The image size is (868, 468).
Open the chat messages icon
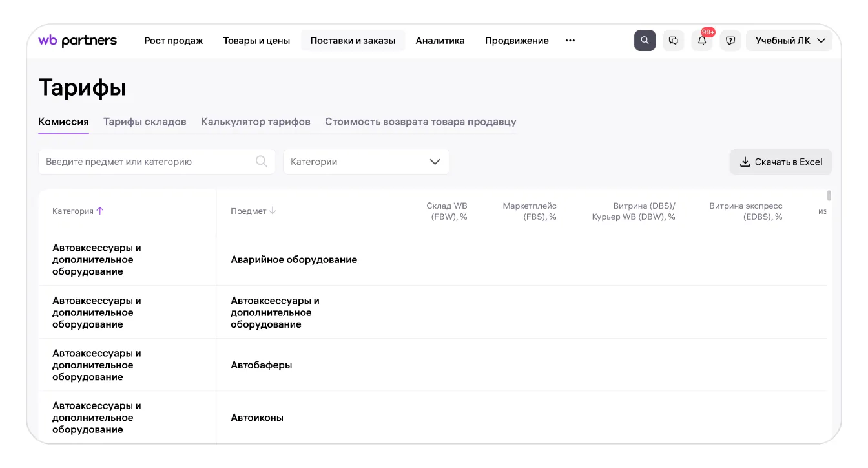pyautogui.click(x=673, y=41)
